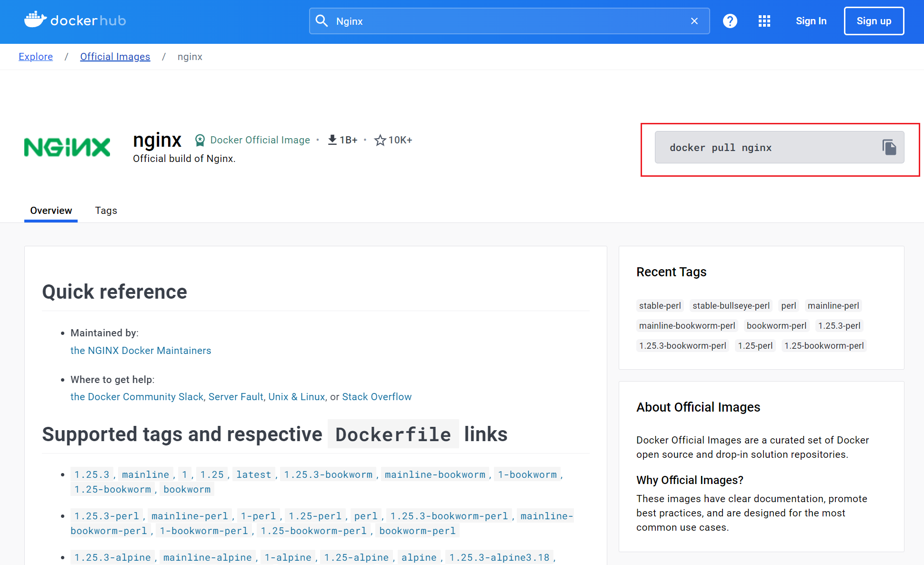
Task: Select bookworm-perl in Recent Tags
Action: pos(776,326)
